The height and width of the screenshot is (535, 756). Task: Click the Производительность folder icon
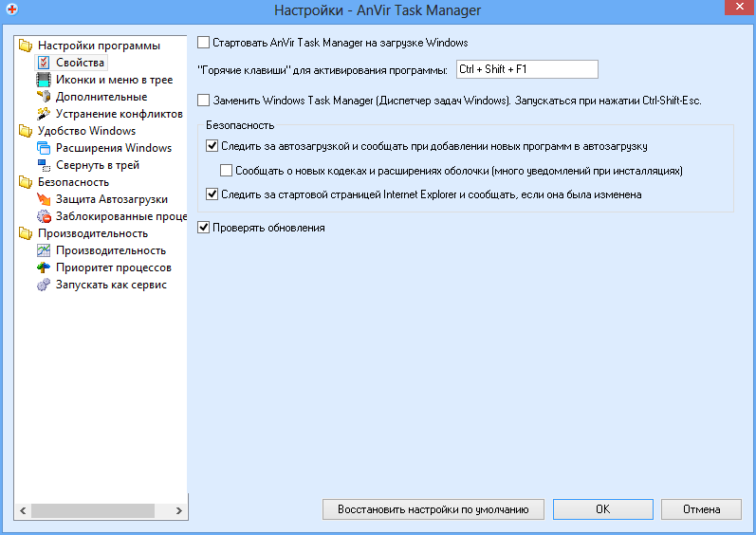[26, 233]
